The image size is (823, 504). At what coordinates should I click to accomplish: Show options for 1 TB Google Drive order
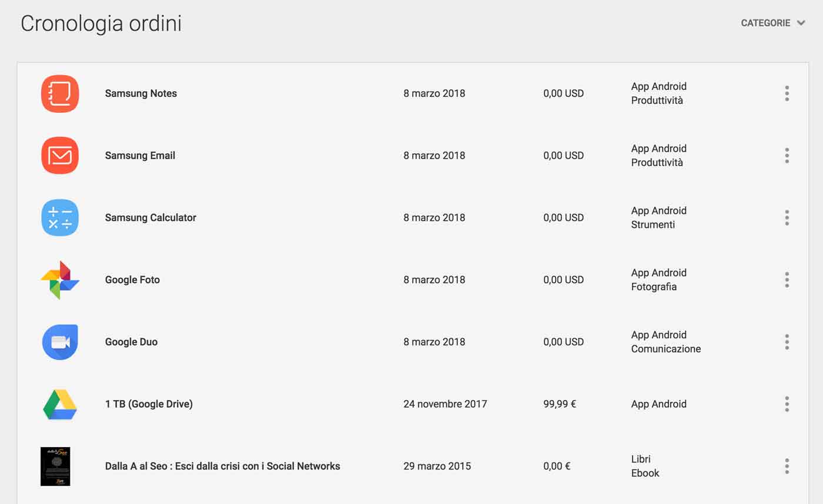click(787, 404)
